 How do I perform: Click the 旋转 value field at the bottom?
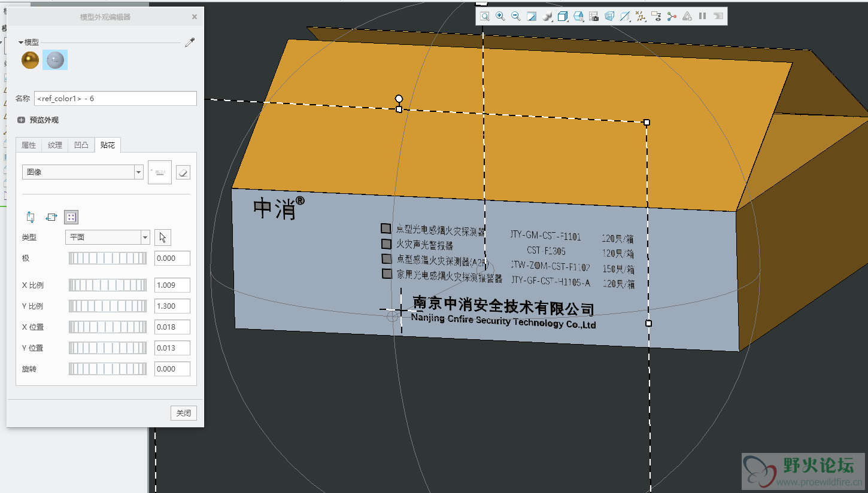coord(172,369)
